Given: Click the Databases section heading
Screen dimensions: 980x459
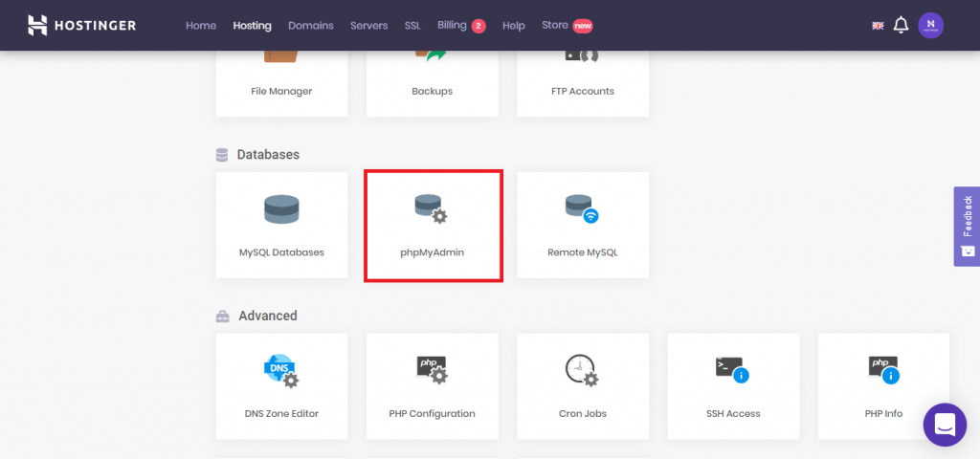Looking at the screenshot, I should [268, 154].
